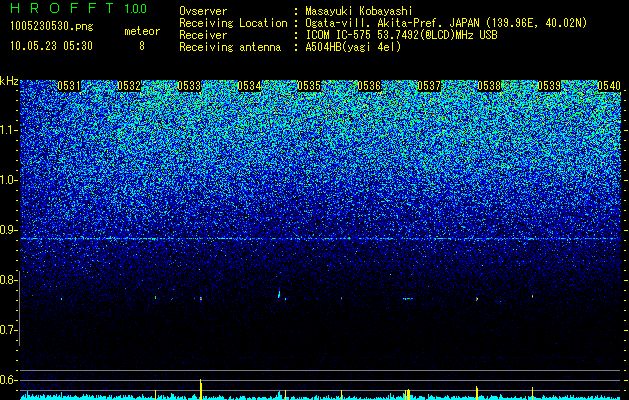This screenshot has width=629, height=400.
Task: Click the 0.6 kHz axis label
Action: pos(8,380)
